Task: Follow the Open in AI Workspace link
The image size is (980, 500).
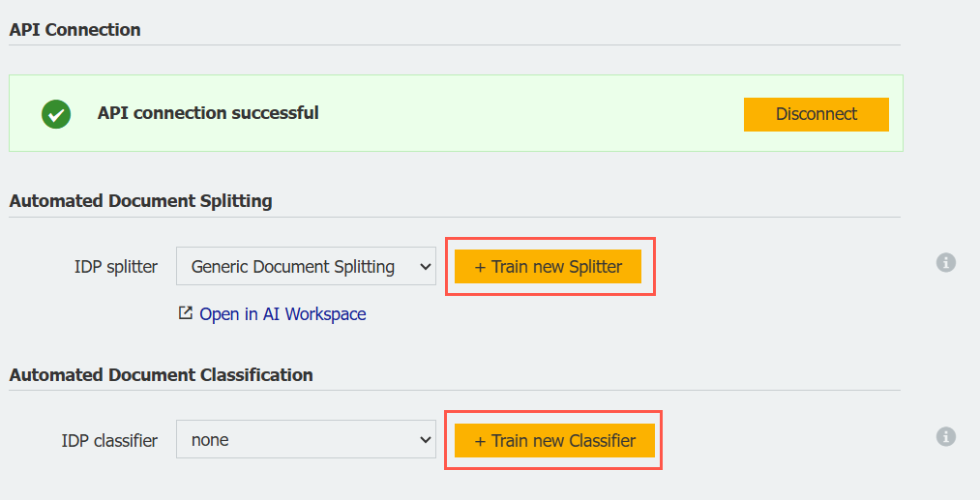Action: pyautogui.click(x=282, y=314)
